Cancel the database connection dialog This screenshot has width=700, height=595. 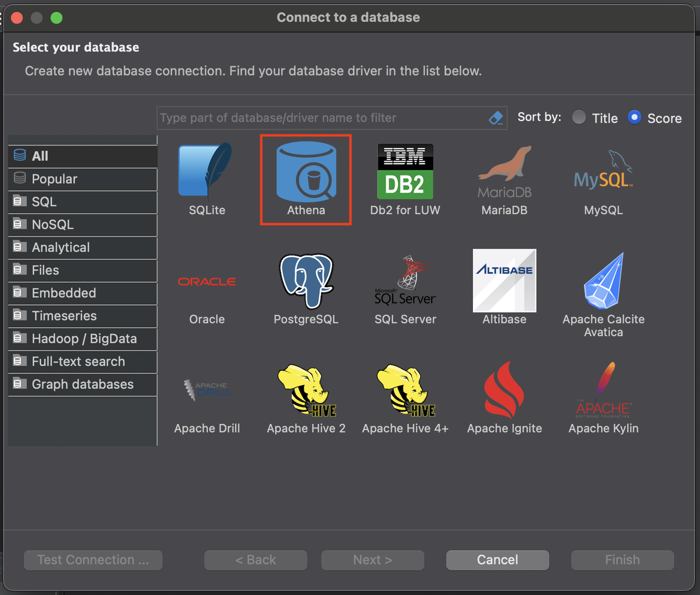click(x=497, y=560)
